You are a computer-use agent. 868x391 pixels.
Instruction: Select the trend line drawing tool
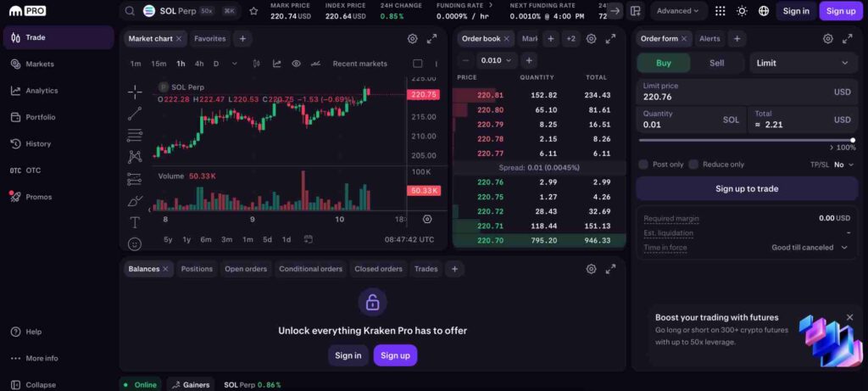click(x=135, y=114)
